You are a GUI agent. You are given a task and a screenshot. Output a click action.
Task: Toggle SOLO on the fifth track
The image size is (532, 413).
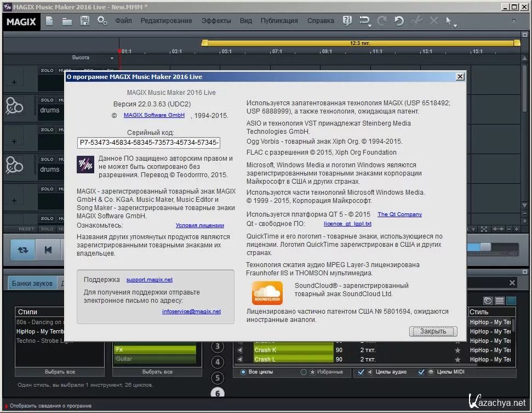[47, 189]
